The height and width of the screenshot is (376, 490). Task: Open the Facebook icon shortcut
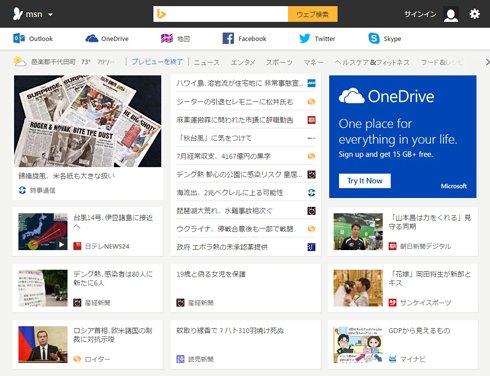click(x=228, y=38)
